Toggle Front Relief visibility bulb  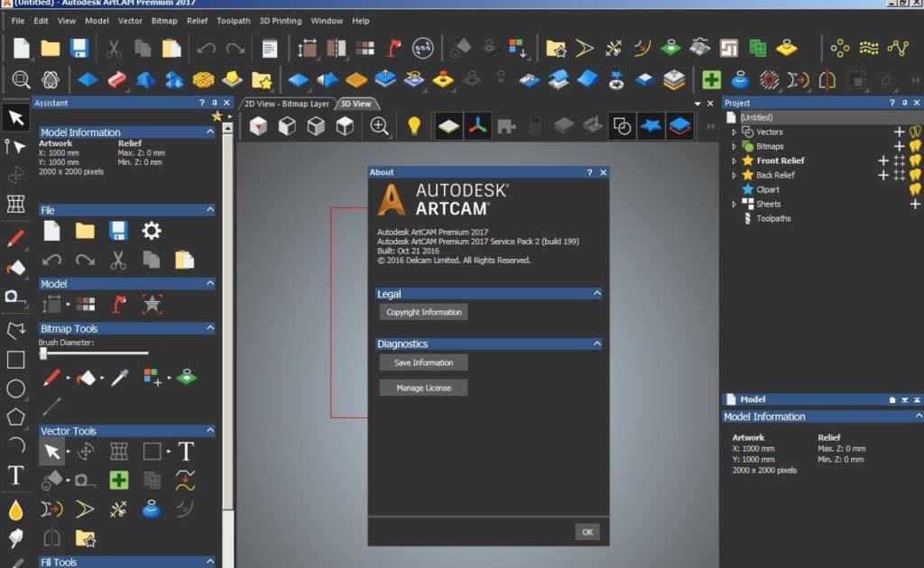(x=915, y=160)
